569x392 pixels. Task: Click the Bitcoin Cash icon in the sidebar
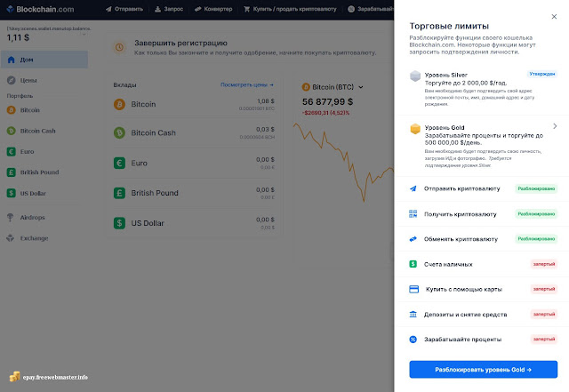12,131
